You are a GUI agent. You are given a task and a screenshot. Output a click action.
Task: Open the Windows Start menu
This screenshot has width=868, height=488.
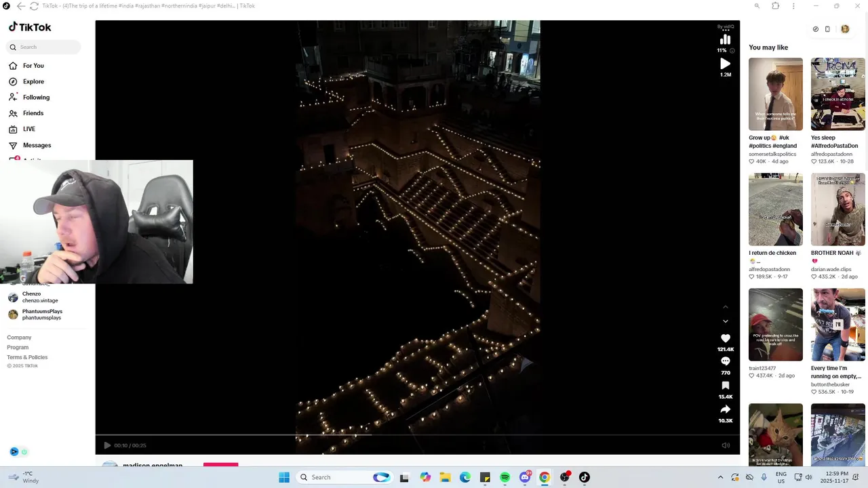[284, 477]
